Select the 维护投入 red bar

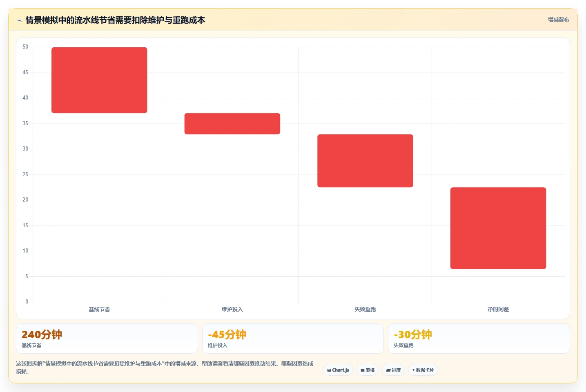[232, 124]
